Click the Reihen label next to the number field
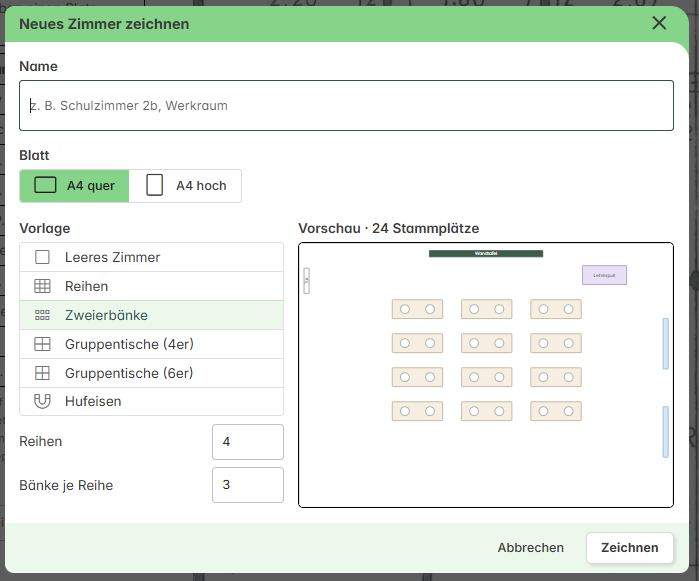 coord(41,441)
